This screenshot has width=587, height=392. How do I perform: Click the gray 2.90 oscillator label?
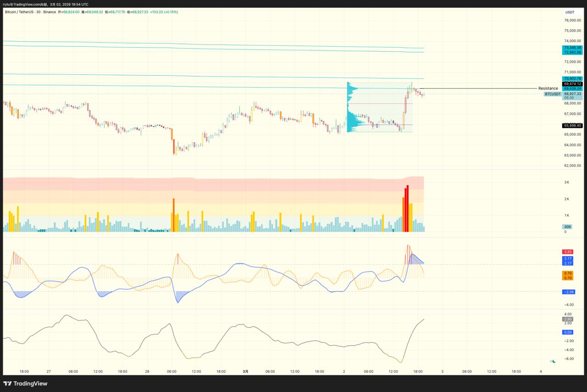tap(567, 319)
